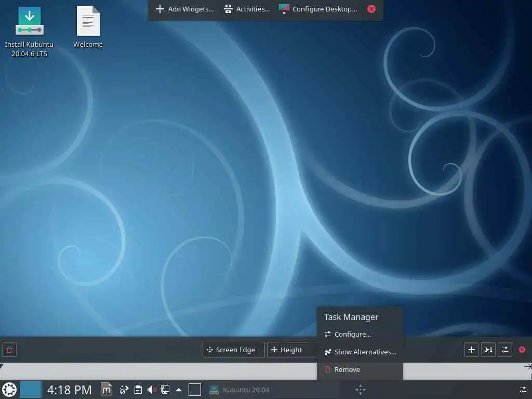
Task: Open Configure Desktop option
Action: coord(318,9)
